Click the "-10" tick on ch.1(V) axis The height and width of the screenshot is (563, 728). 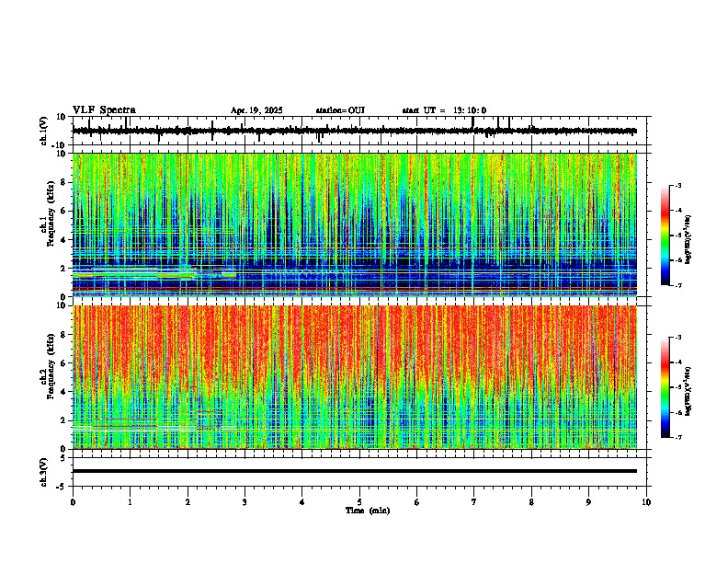(x=60, y=145)
